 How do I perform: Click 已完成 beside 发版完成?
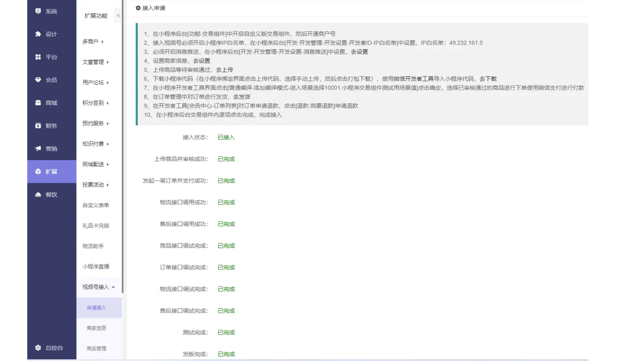coord(226,354)
